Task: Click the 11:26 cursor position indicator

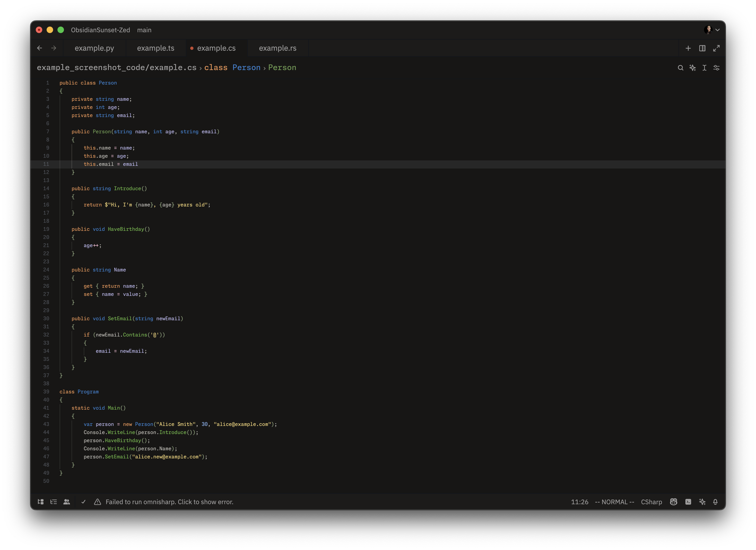Action: [579, 502]
